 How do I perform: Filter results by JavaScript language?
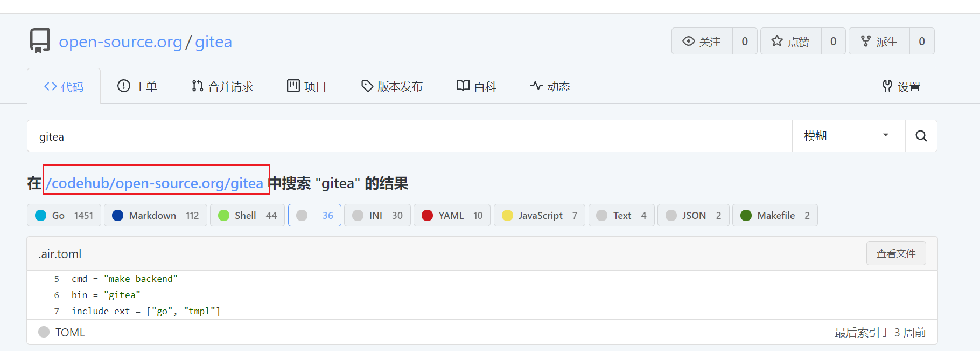(x=540, y=215)
